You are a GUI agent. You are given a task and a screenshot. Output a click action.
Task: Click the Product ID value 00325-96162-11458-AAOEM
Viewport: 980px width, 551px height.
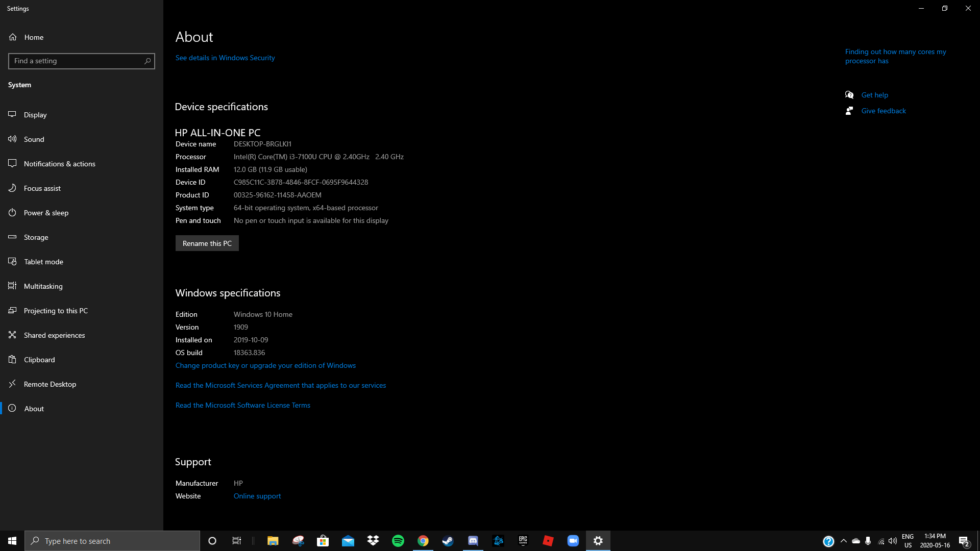[x=278, y=195]
